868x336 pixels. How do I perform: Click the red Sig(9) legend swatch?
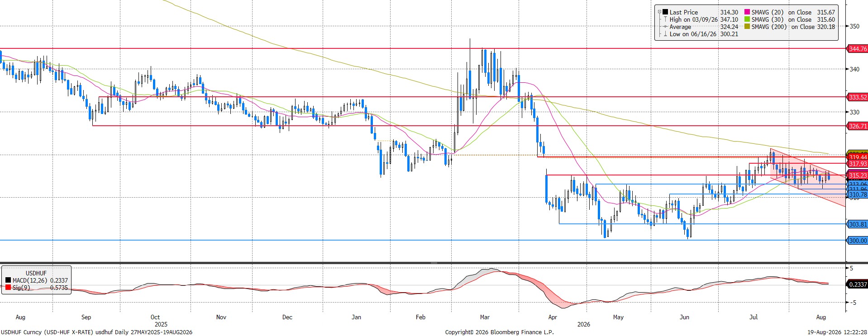(x=8, y=288)
